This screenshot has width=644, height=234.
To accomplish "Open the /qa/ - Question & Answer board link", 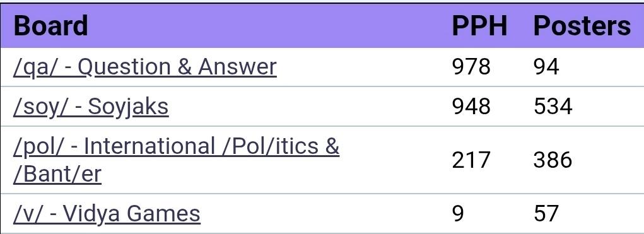I will point(144,67).
